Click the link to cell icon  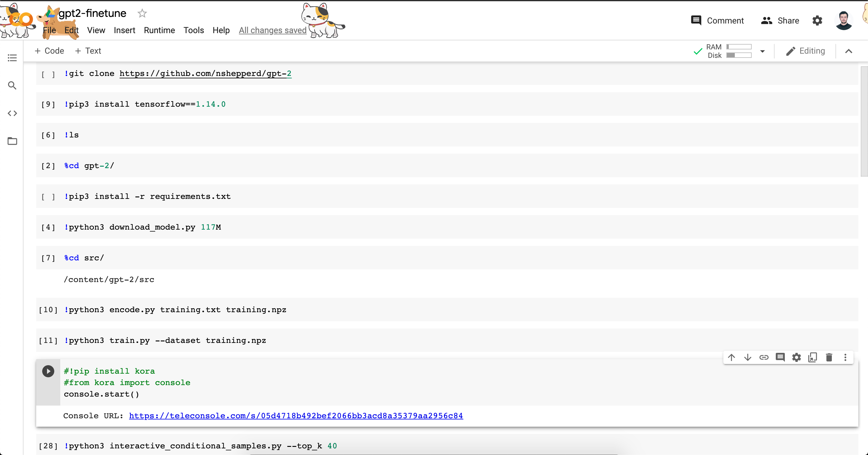(x=764, y=357)
